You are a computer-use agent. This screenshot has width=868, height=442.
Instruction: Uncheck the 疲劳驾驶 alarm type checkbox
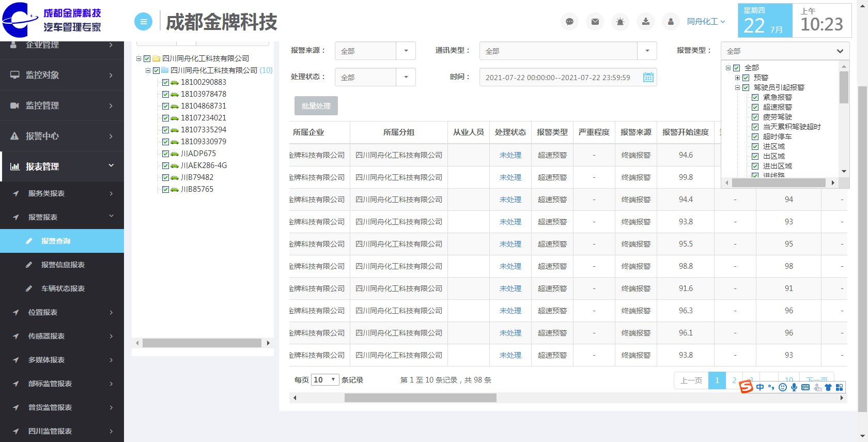click(755, 117)
